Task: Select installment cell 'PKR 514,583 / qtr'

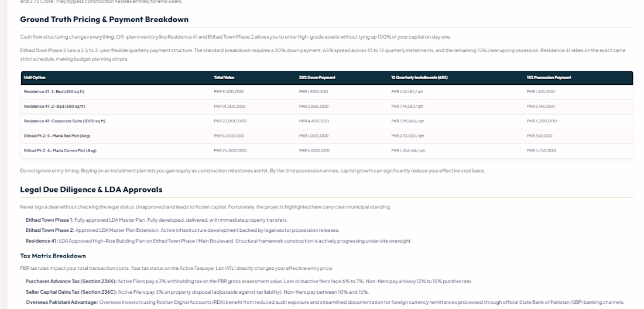Action: pyautogui.click(x=407, y=91)
